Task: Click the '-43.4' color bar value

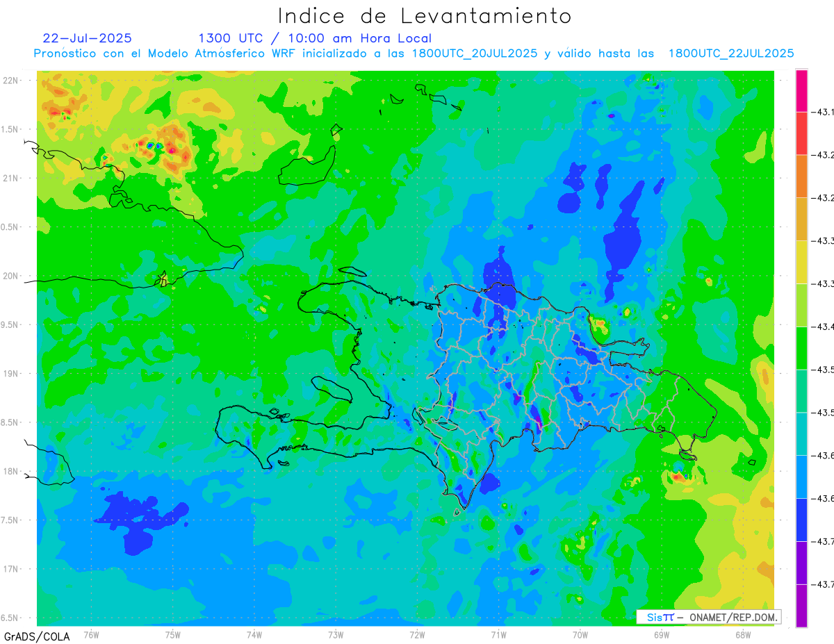Action: pyautogui.click(x=824, y=327)
